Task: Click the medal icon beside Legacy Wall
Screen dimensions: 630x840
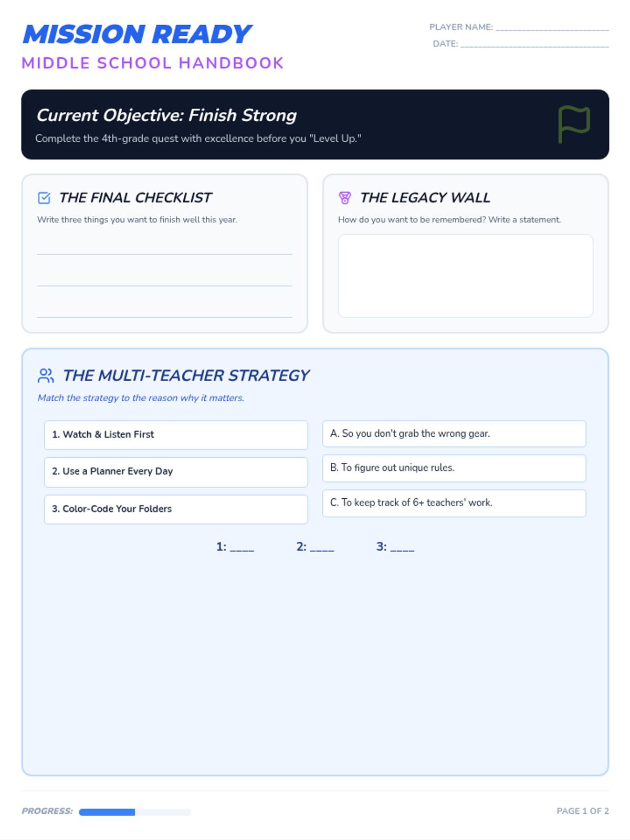Action: [x=344, y=198]
